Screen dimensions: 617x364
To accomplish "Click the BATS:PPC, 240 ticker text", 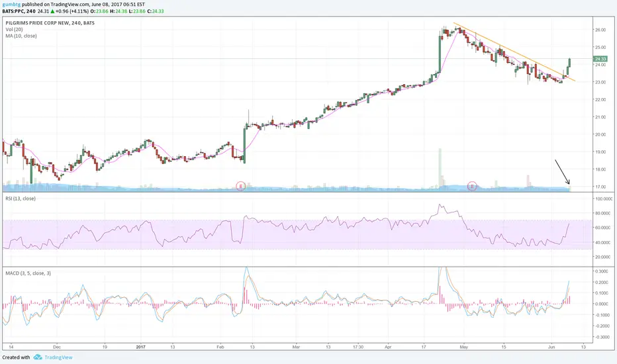I will coord(19,11).
